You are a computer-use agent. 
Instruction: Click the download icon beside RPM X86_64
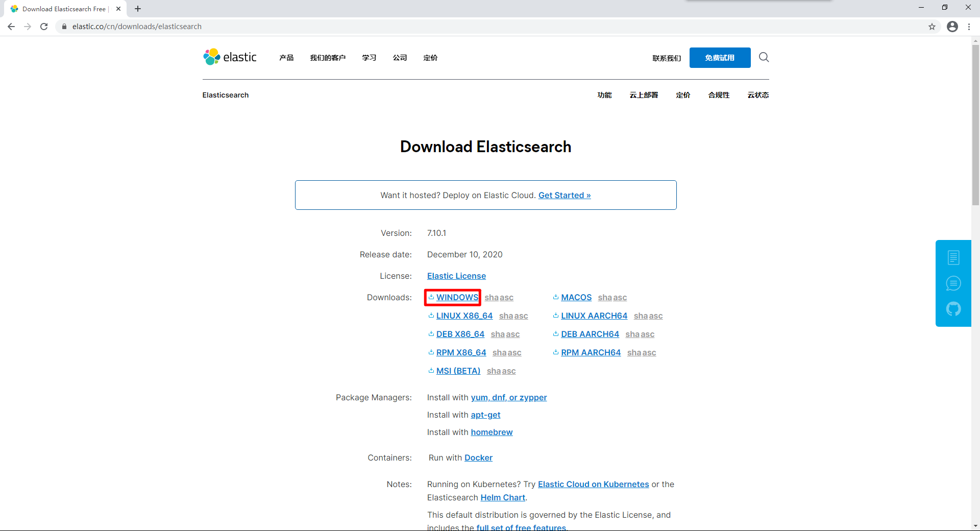point(431,352)
